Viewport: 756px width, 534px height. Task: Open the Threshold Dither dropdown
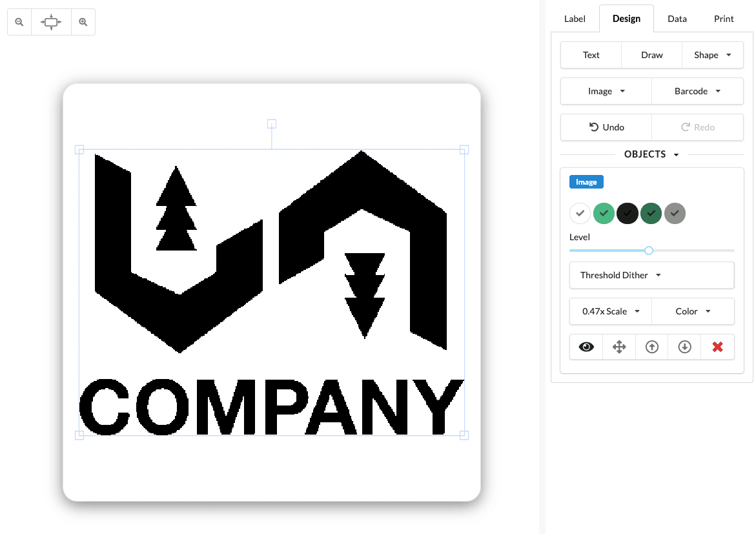651,275
